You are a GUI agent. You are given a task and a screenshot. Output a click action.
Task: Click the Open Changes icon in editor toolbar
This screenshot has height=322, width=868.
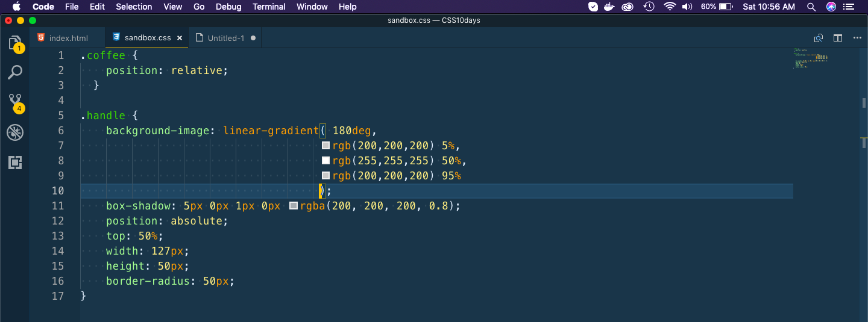coord(819,38)
